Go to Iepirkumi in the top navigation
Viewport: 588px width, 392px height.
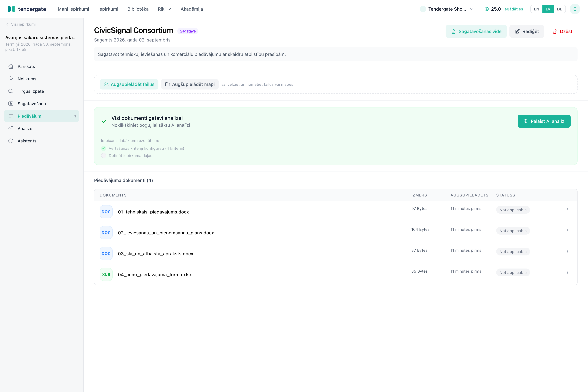108,9
